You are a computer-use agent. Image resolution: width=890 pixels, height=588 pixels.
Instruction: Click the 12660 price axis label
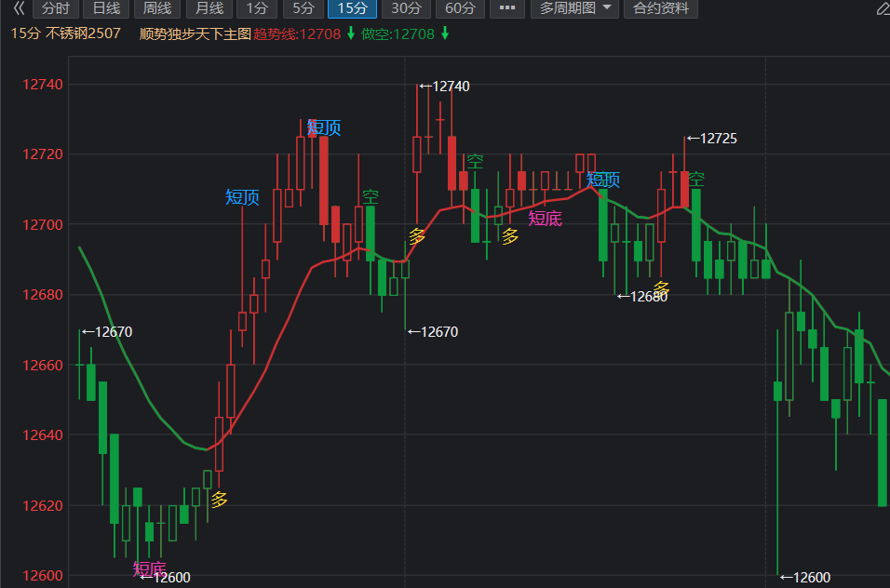[x=43, y=365]
